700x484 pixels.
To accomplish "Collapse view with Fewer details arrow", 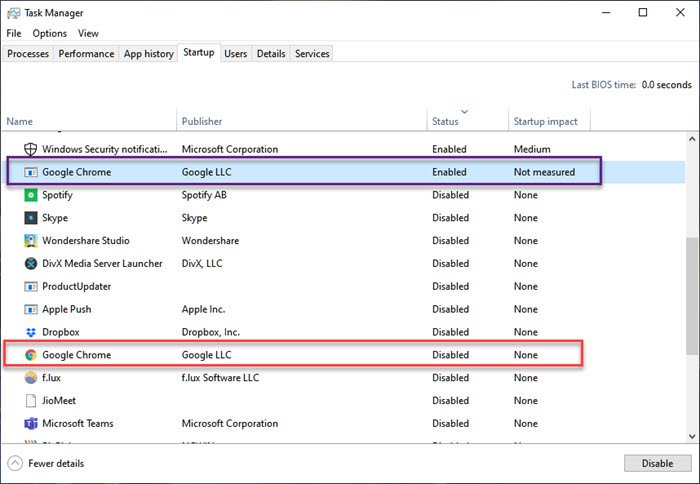I will click(15, 463).
